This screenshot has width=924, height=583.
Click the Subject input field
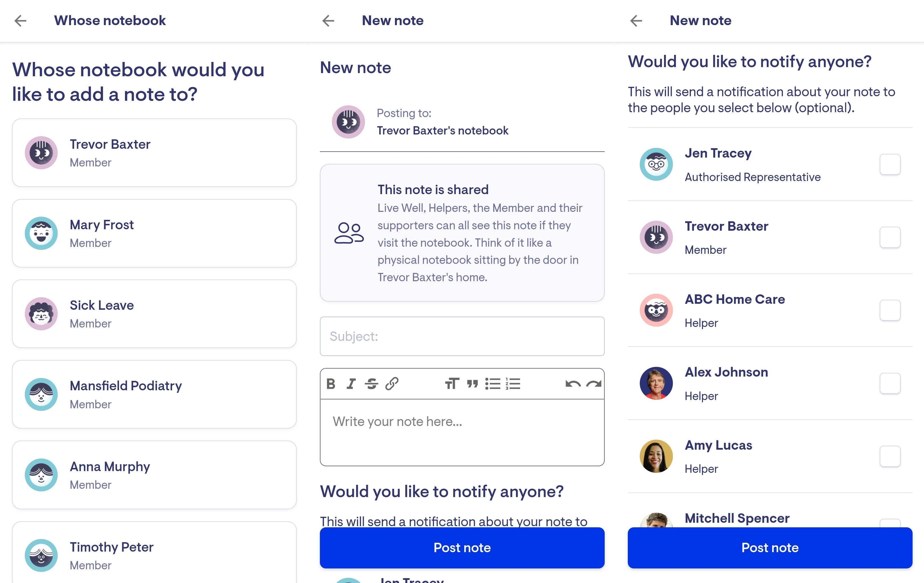click(462, 336)
